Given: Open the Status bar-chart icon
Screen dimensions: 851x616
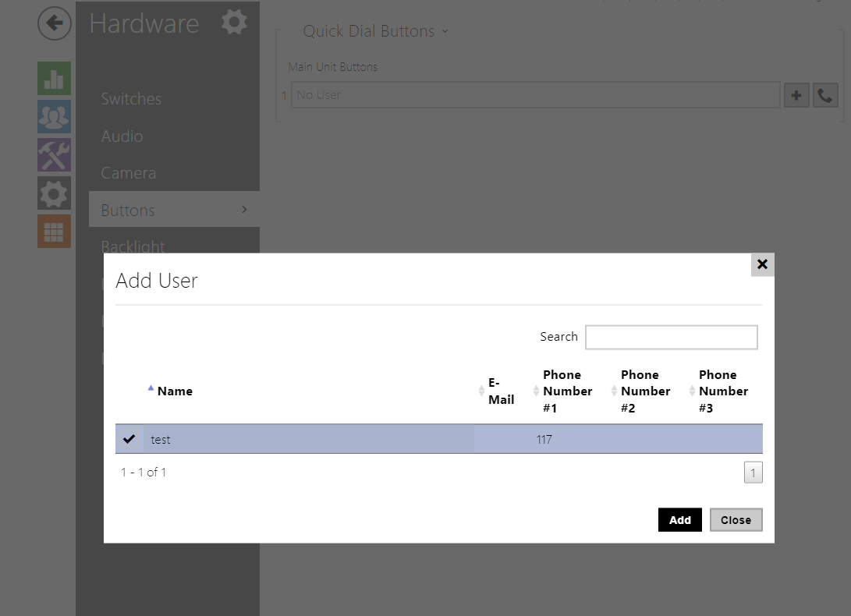Looking at the screenshot, I should point(54,79).
